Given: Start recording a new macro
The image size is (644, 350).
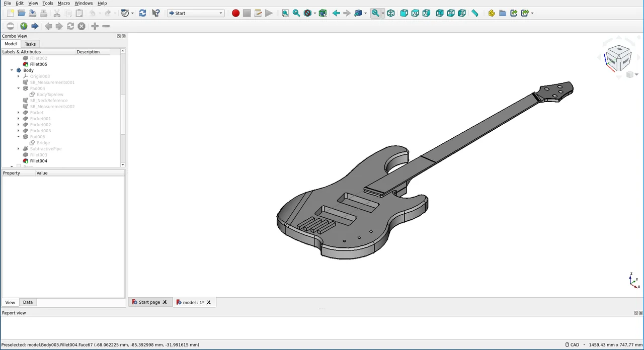Looking at the screenshot, I should point(235,13).
